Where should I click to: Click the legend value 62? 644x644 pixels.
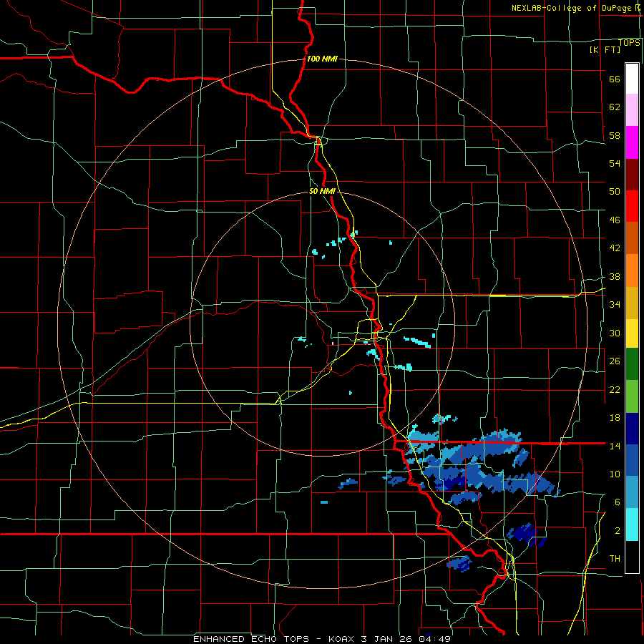pyautogui.click(x=615, y=107)
